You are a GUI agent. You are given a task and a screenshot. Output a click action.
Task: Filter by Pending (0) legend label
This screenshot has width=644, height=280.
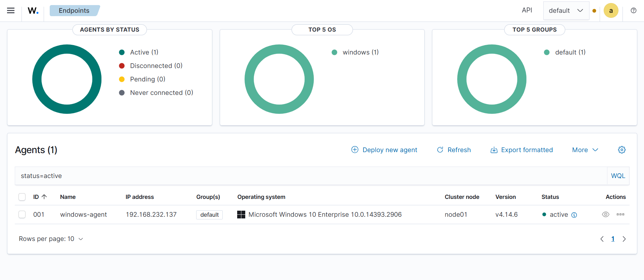(x=148, y=79)
